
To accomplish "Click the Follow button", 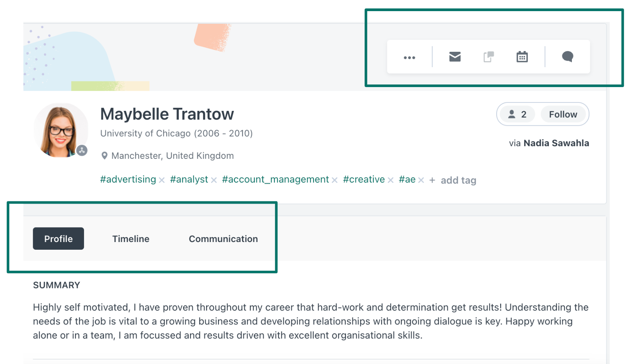I will point(563,114).
